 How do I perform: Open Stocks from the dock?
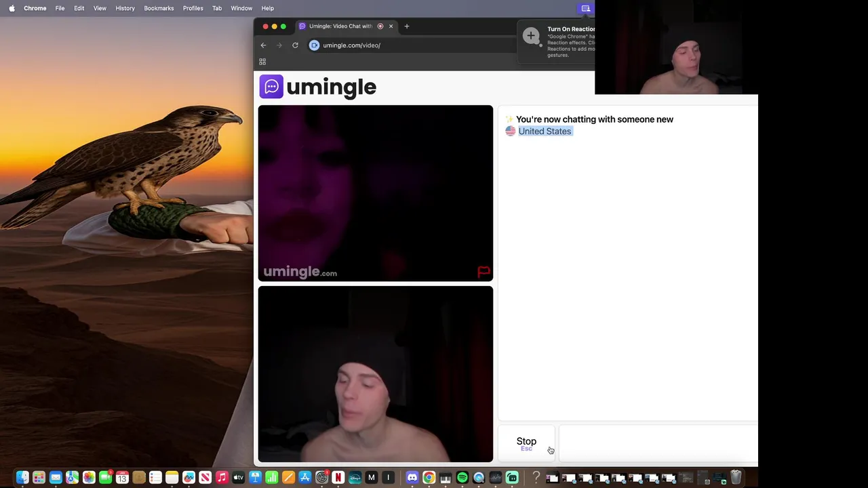tap(495, 478)
